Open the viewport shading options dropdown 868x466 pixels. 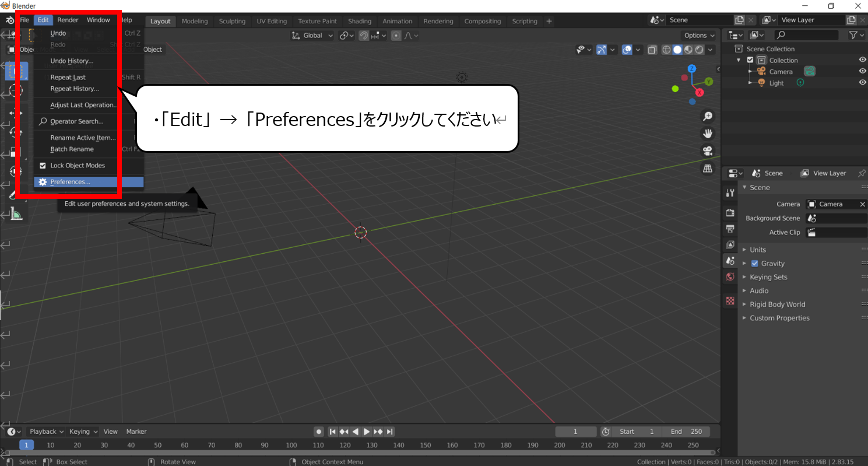point(710,50)
